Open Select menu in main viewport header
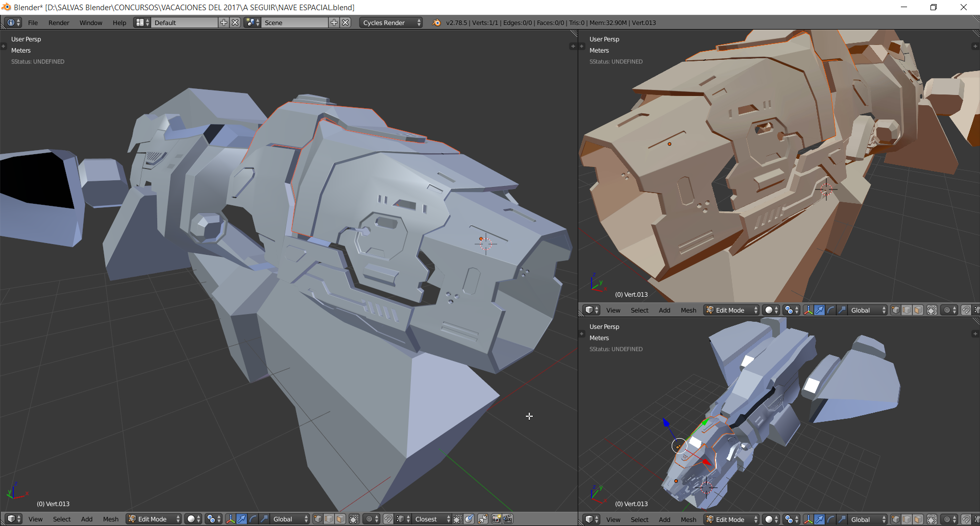 62,519
